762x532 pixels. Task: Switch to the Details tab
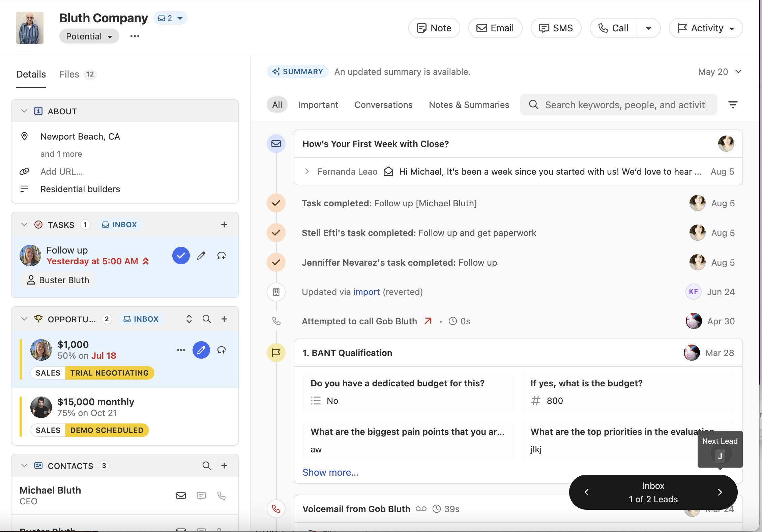[x=31, y=74]
